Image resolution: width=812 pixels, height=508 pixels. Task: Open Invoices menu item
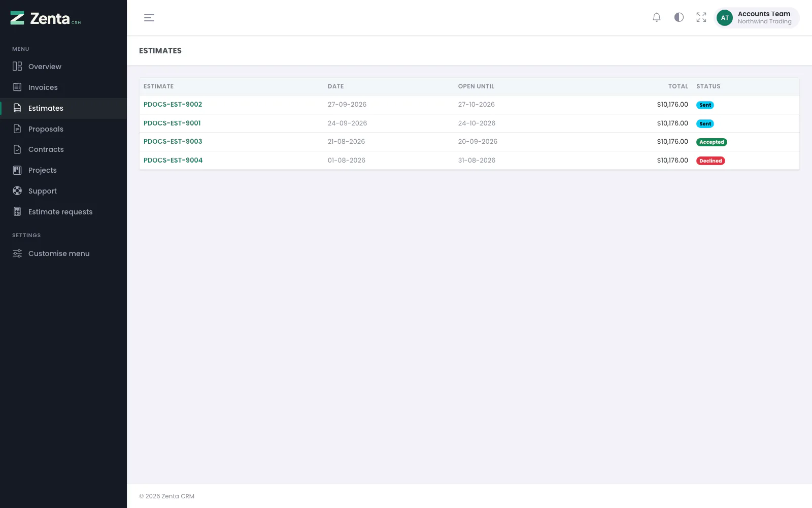tap(63, 87)
